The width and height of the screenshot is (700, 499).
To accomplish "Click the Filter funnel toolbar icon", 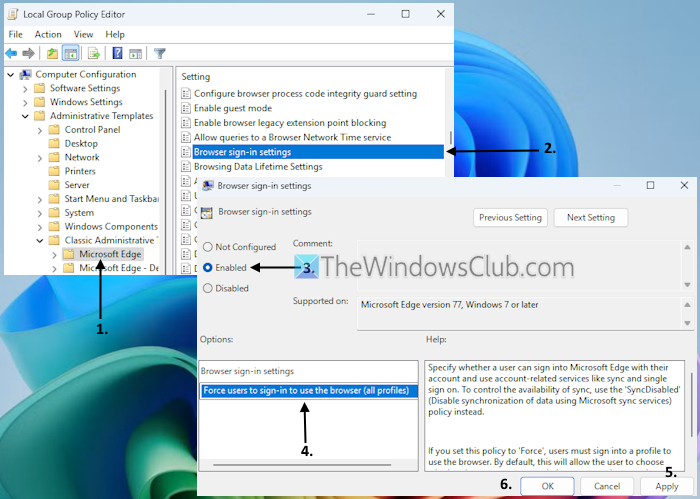I will tap(159, 54).
